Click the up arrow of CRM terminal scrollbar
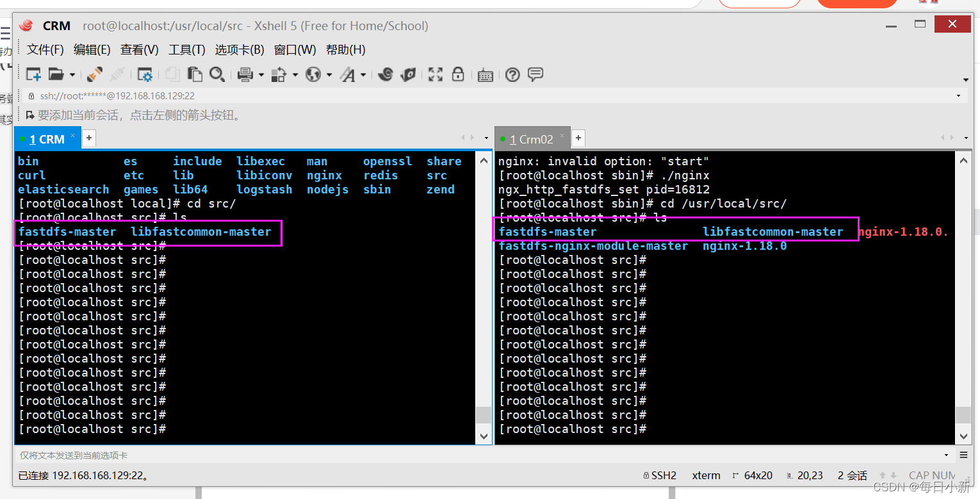 tap(484, 160)
